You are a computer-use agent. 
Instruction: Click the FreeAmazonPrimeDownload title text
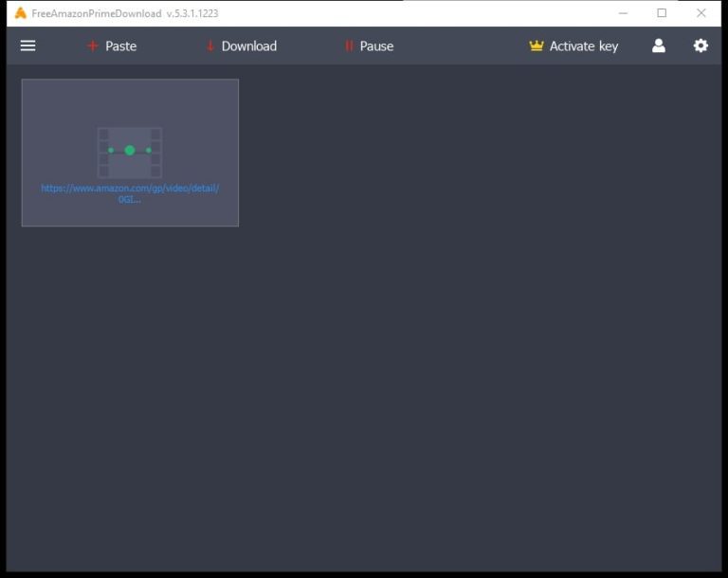tap(97, 13)
